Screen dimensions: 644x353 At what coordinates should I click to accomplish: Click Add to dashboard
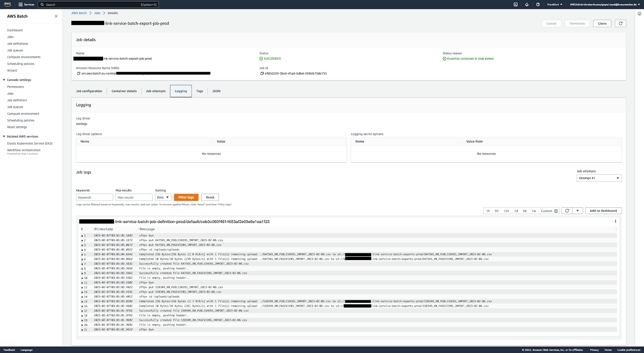[x=603, y=211]
